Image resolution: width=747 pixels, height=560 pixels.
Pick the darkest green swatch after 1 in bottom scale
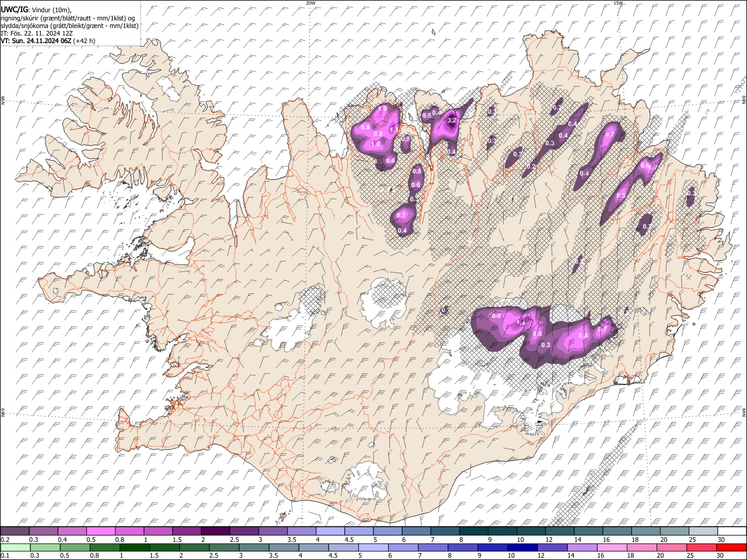click(135, 547)
